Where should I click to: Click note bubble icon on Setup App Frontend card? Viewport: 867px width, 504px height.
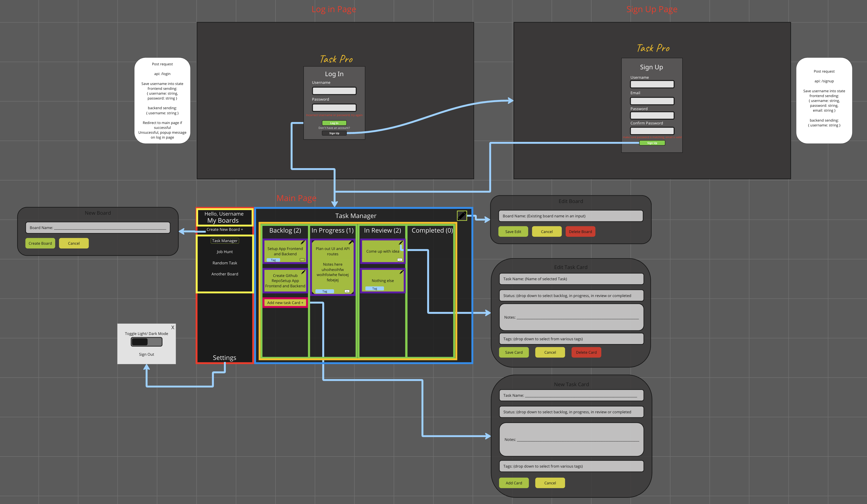[x=302, y=260]
